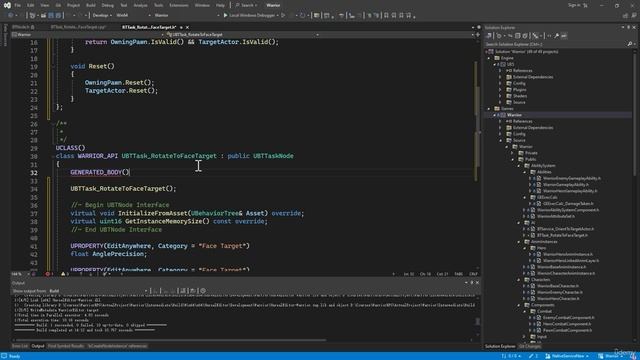
Task: Click the Sync with Active Document icon
Action: click(510, 36)
